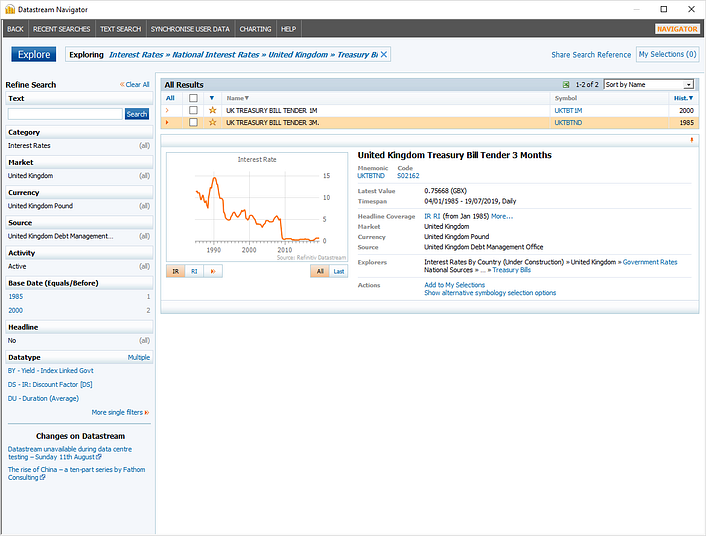This screenshot has height=536, width=706.
Task: Click the orange pin icon in details panel
Action: [692, 140]
